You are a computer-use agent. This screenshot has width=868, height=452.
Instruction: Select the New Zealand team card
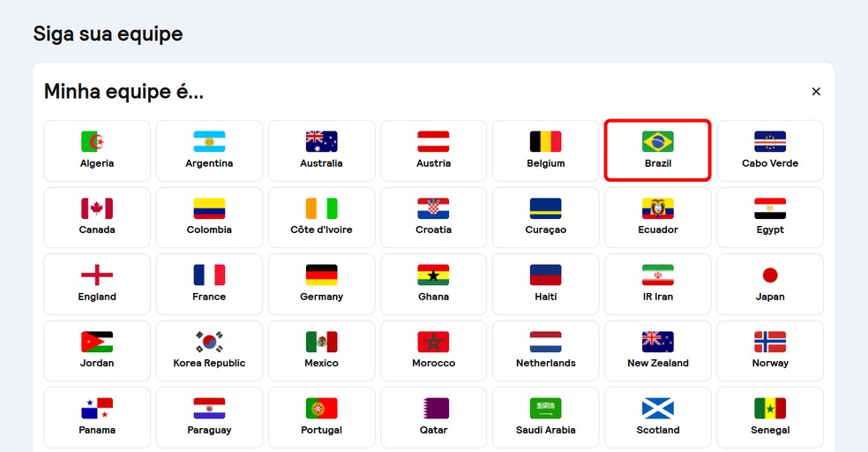point(658,350)
